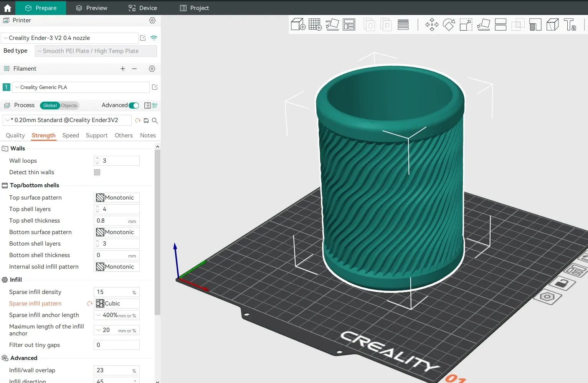The image size is (588, 383).
Task: Click the settings panel vertical scrollbar
Action: point(157,233)
